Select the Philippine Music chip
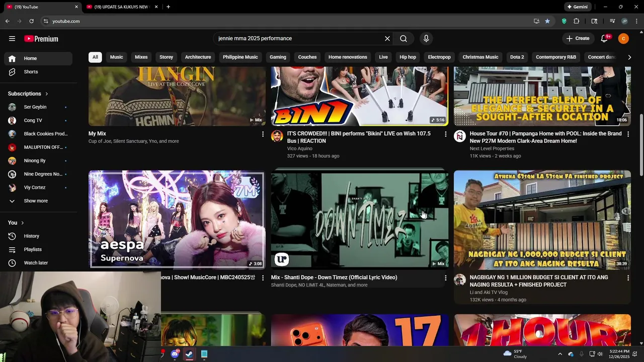The image size is (644, 362). pos(240,57)
